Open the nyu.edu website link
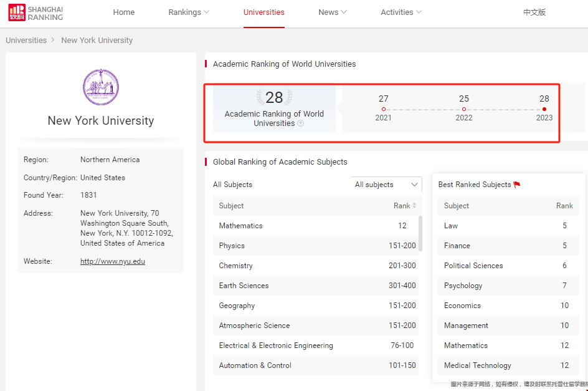This screenshot has width=588, height=391. click(x=113, y=261)
